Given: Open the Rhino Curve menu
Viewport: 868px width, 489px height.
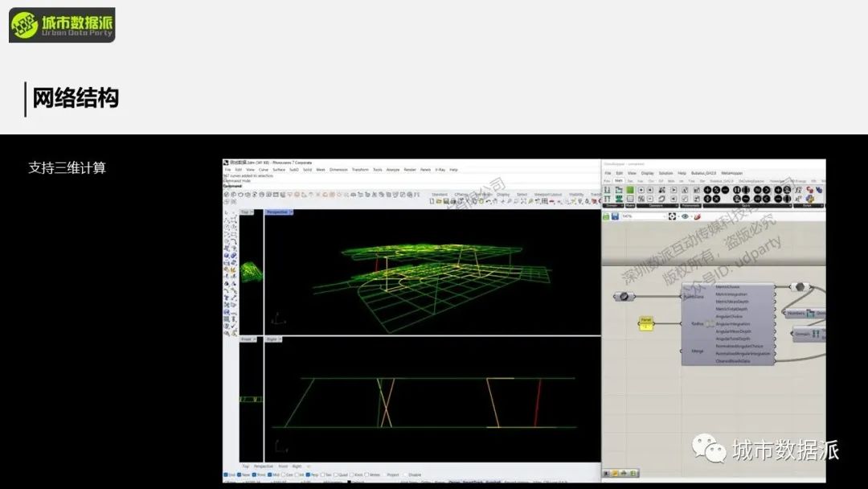Looking at the screenshot, I should (264, 170).
